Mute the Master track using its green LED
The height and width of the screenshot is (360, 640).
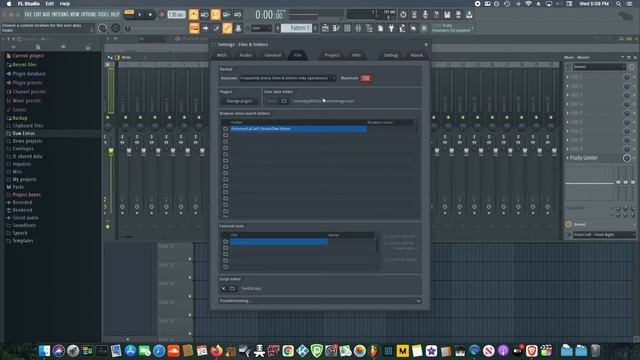(108, 118)
